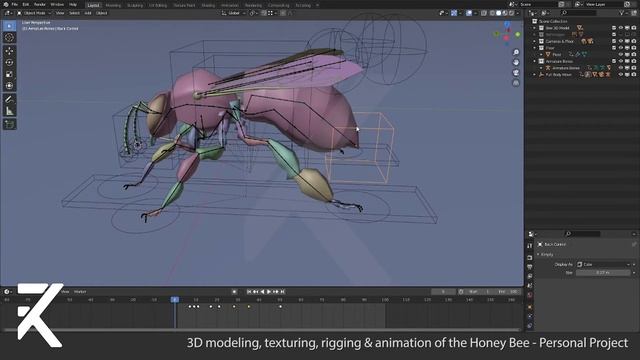The height and width of the screenshot is (360, 640).
Task: Toggle exclude checkbox of Floor collection
Action: click(x=614, y=48)
